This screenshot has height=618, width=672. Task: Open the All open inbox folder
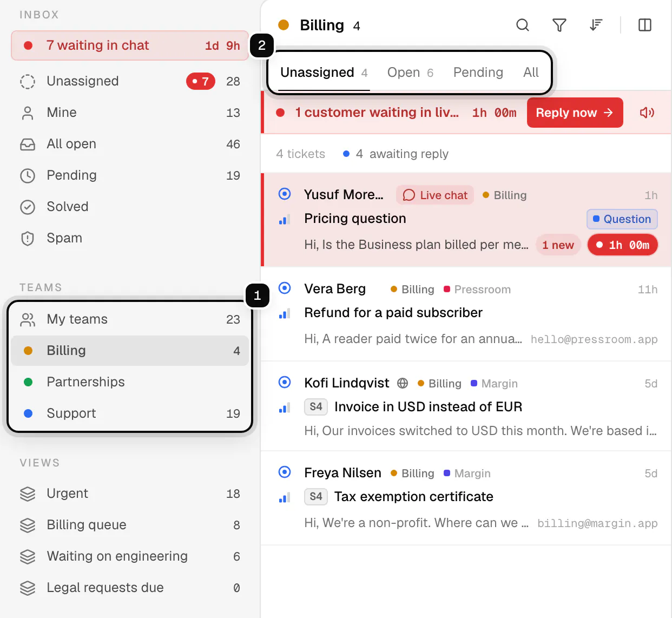point(130,144)
